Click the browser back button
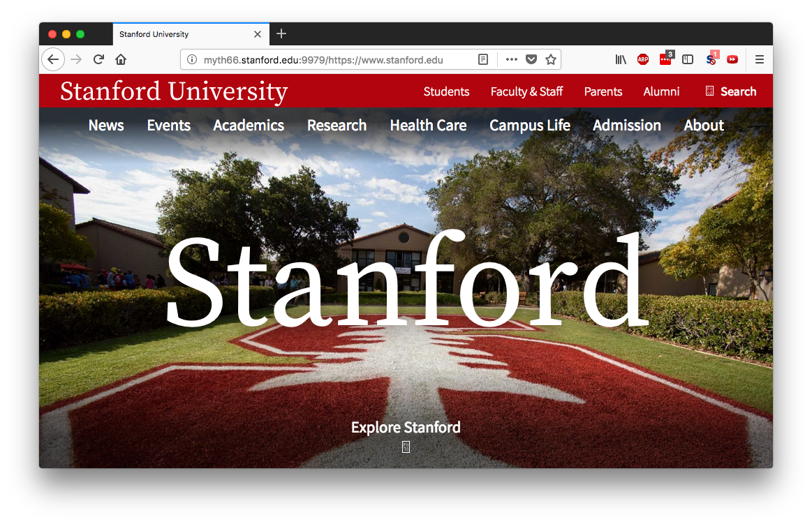 (53, 59)
